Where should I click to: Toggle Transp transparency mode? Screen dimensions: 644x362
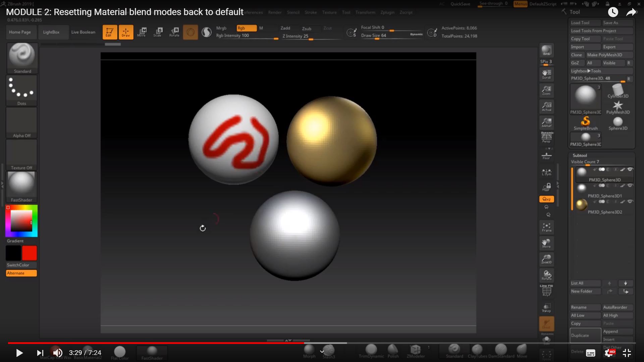546,308
